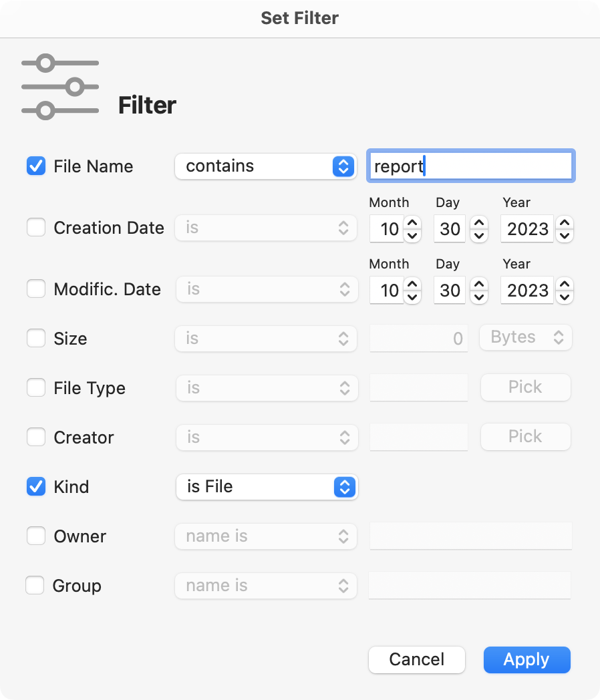Increase the Creation Date month stepper
This screenshot has width=600, height=700.
pos(412,222)
